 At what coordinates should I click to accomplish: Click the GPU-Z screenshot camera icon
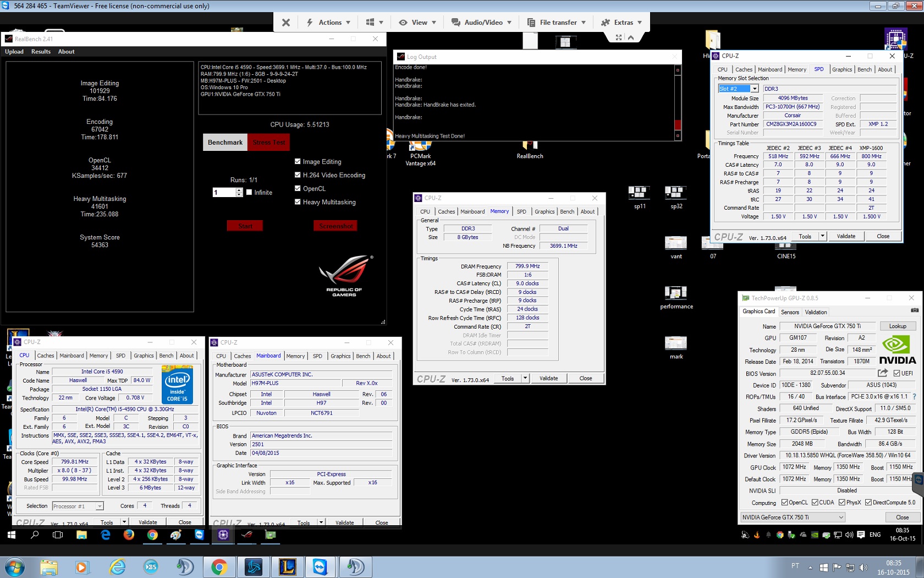[x=914, y=310]
